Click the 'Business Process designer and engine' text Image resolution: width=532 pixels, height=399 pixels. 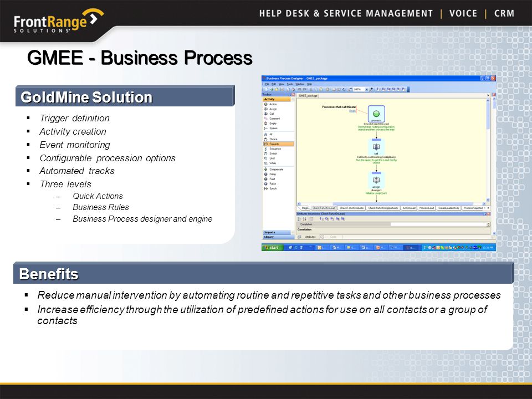pyautogui.click(x=142, y=219)
